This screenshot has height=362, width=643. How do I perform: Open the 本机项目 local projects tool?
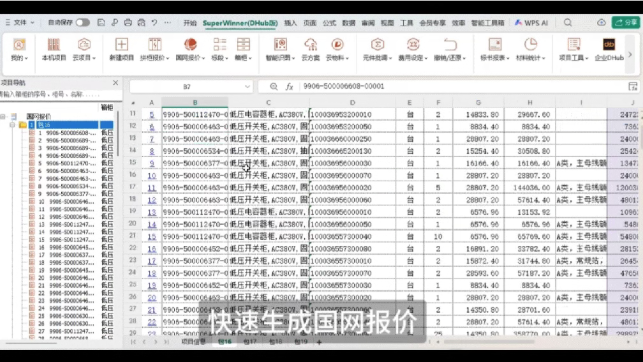click(x=54, y=50)
